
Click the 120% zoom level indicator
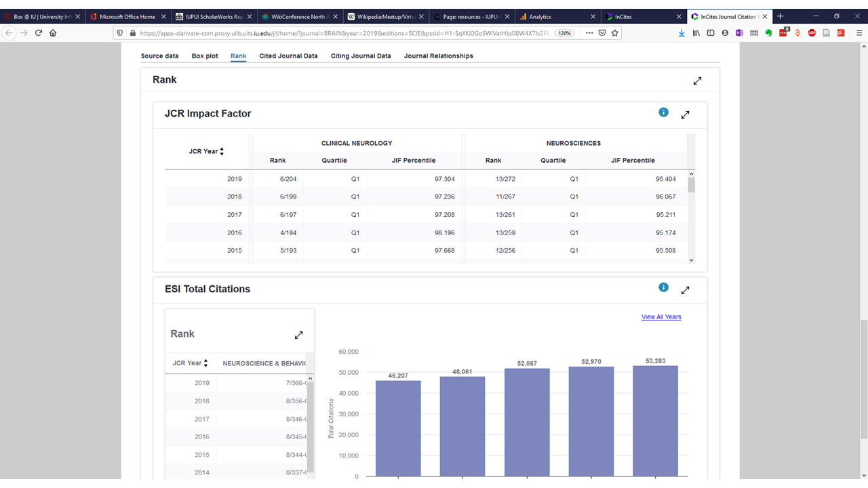pos(564,33)
